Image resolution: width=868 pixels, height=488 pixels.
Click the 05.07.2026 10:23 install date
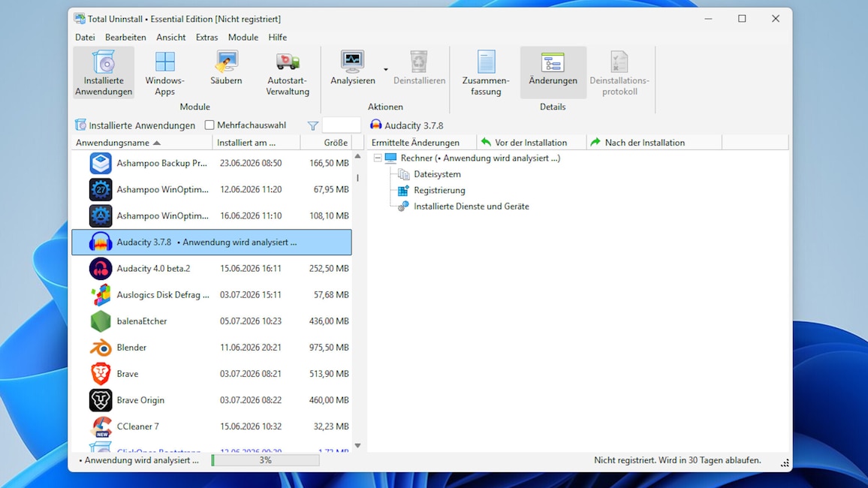click(x=251, y=321)
